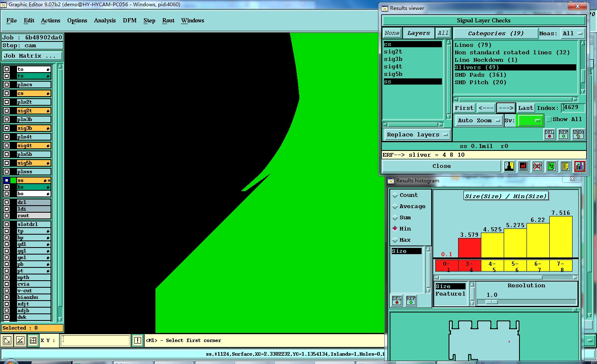Toggle visibility box for layer drl

pyautogui.click(x=7, y=202)
